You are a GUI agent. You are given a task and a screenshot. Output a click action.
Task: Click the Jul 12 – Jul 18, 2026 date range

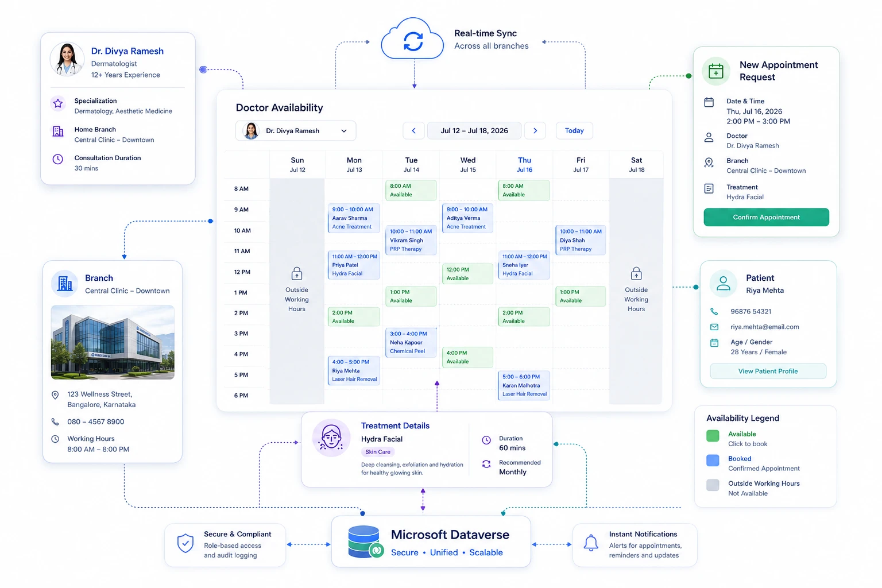click(x=474, y=131)
